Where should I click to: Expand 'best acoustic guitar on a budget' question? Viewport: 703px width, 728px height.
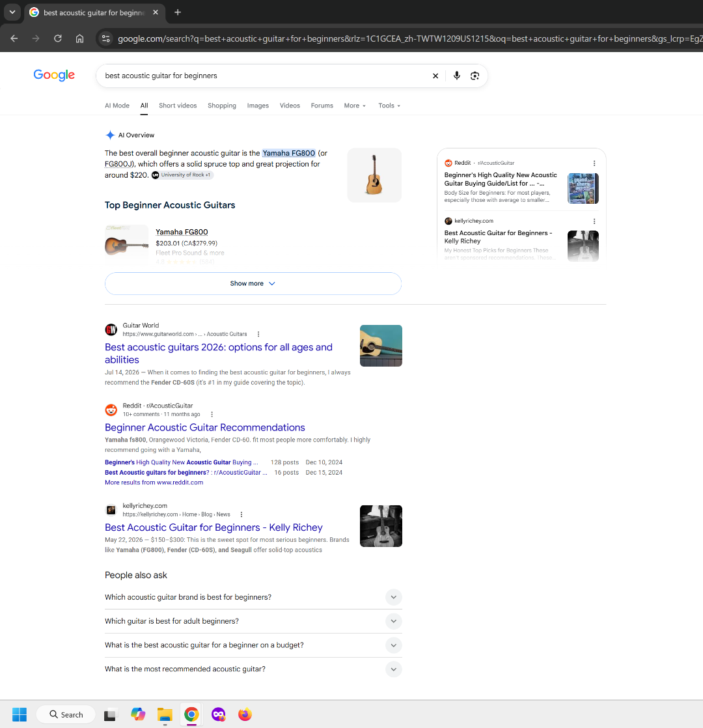tap(253, 645)
